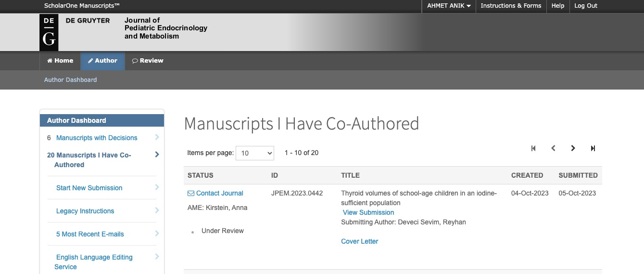This screenshot has width=644, height=274.
Task: Open 5 Most Recent E-mails
Action: (x=90, y=234)
